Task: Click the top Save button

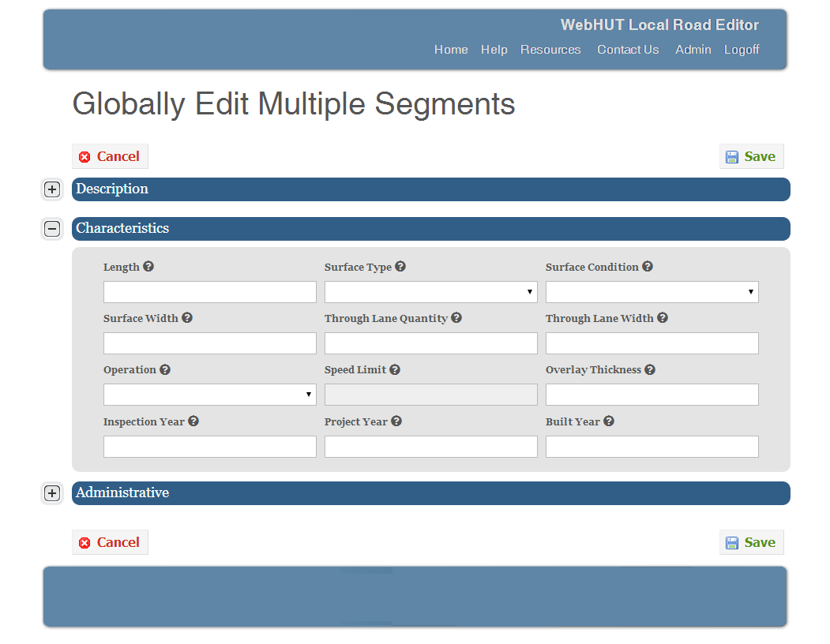Action: [752, 156]
